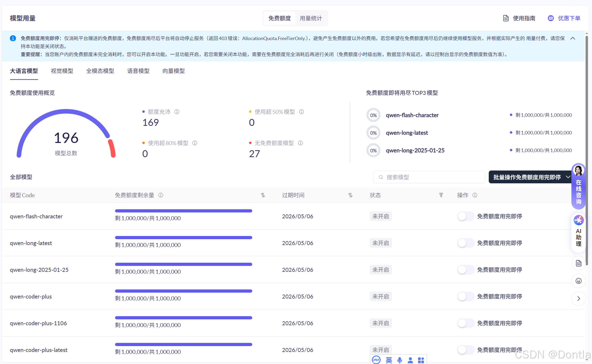Collapse the notice banner with the chevron
Screen dimensions: 592x364
point(573,38)
